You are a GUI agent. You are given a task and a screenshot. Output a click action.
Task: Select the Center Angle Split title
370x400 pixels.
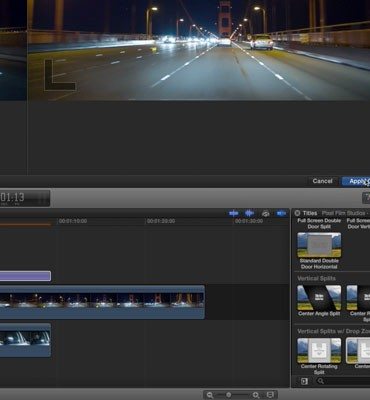click(319, 297)
